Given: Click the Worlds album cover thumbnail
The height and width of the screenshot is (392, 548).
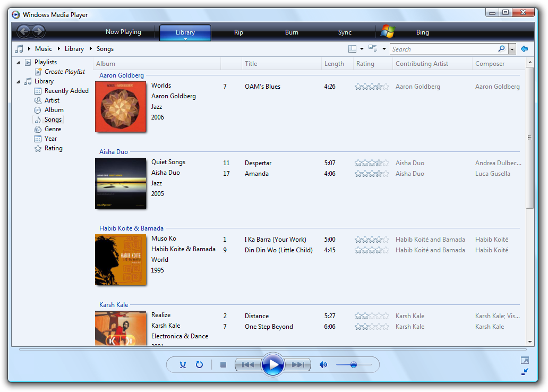Looking at the screenshot, I should [x=121, y=107].
